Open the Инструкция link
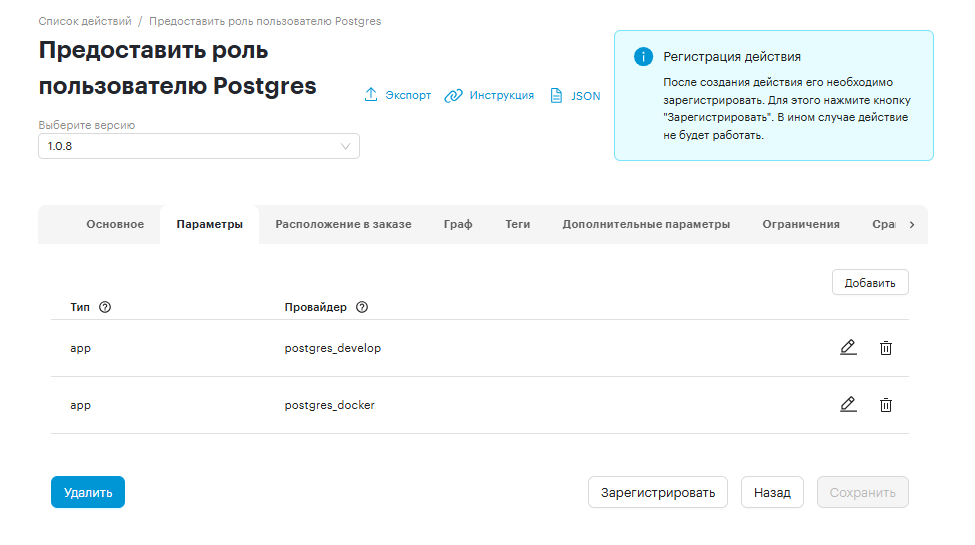The image size is (975, 545). pyautogui.click(x=501, y=95)
